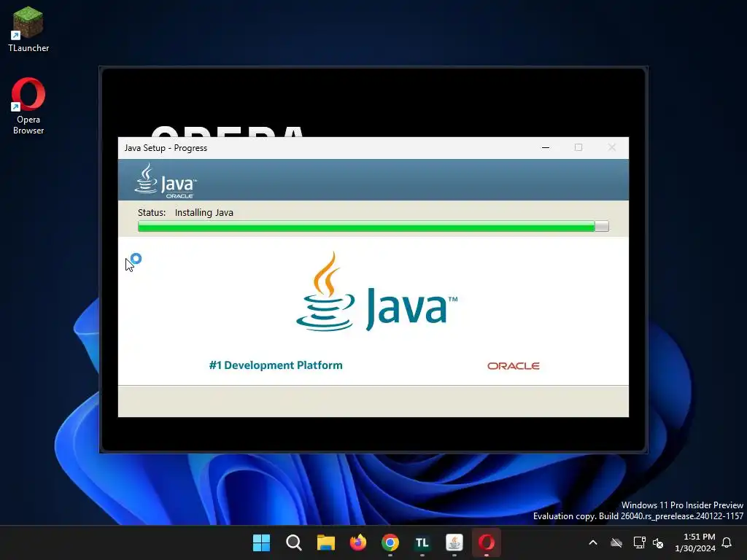
Task: Launch Firefox from the taskbar
Action: 357,542
